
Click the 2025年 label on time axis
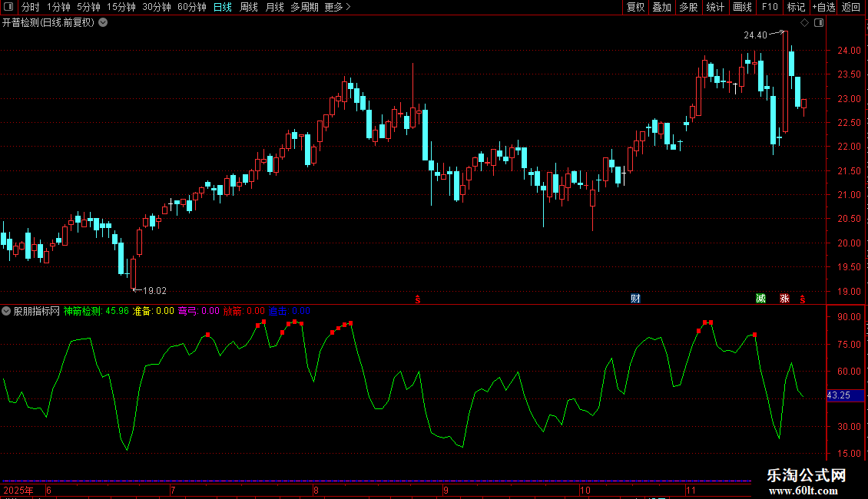(x=18, y=490)
